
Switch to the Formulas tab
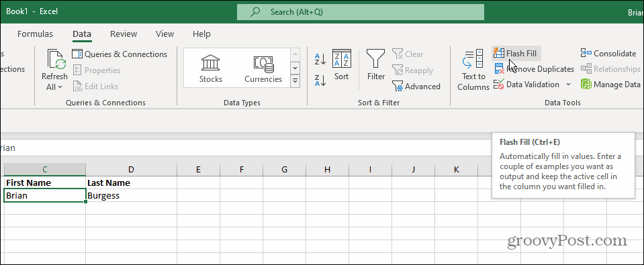(35, 34)
